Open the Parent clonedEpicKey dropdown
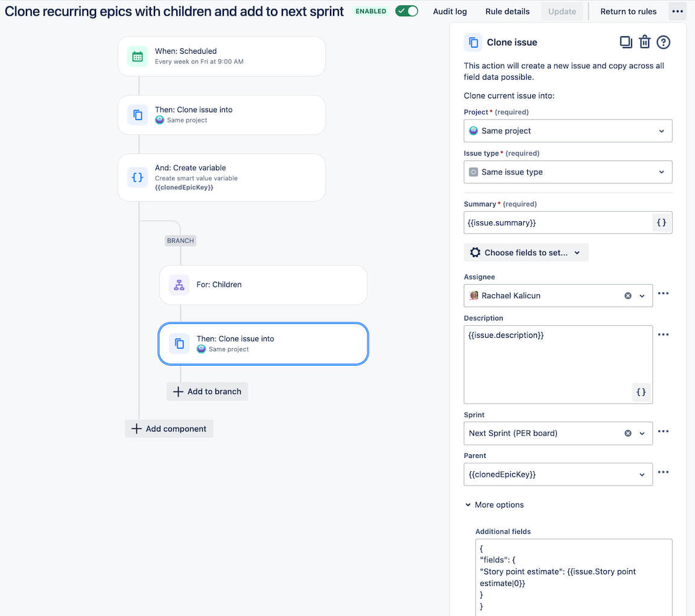 (x=558, y=474)
